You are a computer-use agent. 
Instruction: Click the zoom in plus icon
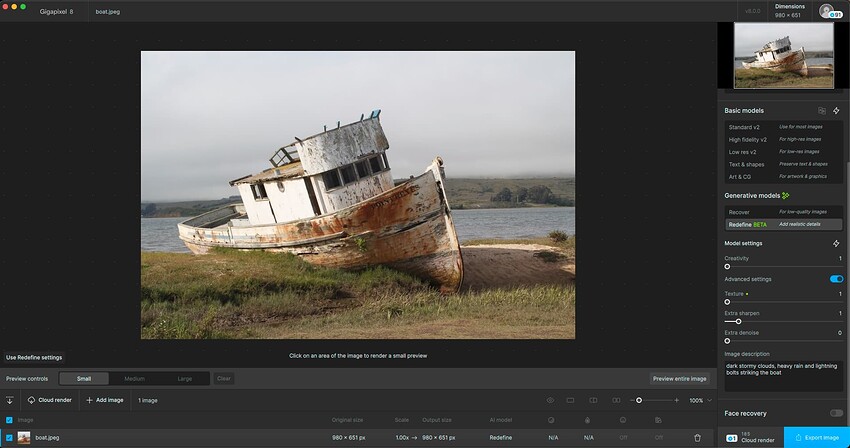[x=677, y=400]
